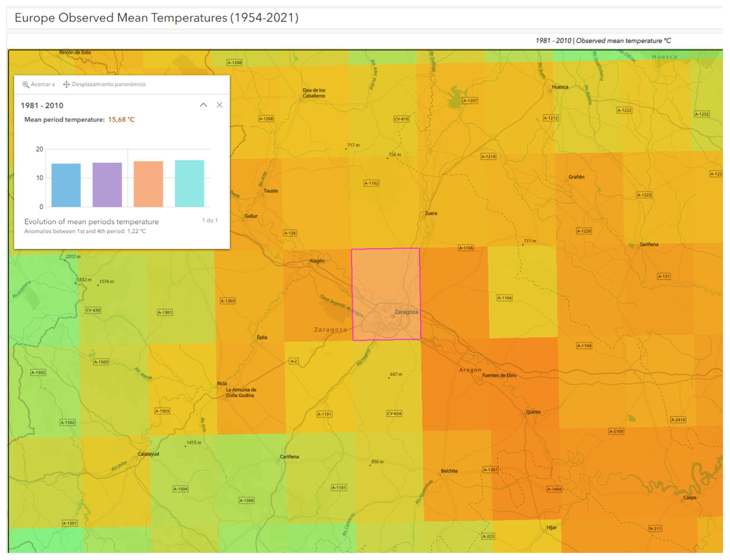Click the 15,68 °C temperature value

tap(121, 120)
